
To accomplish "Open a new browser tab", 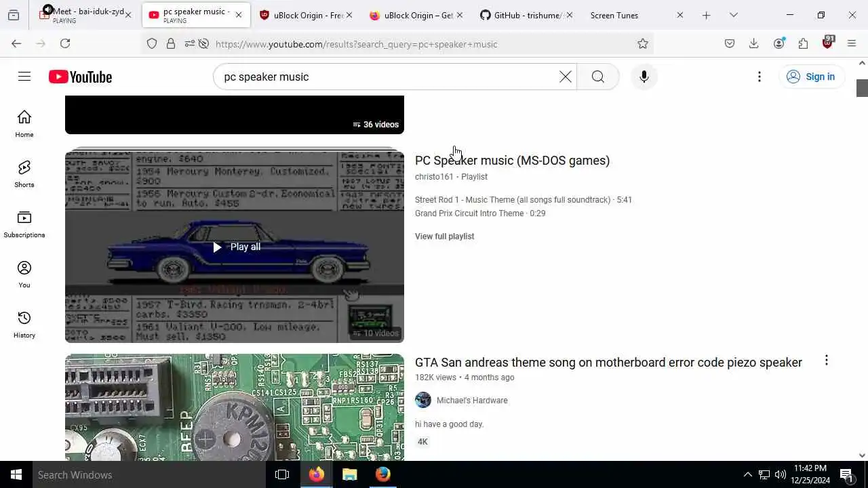I will coord(706,15).
